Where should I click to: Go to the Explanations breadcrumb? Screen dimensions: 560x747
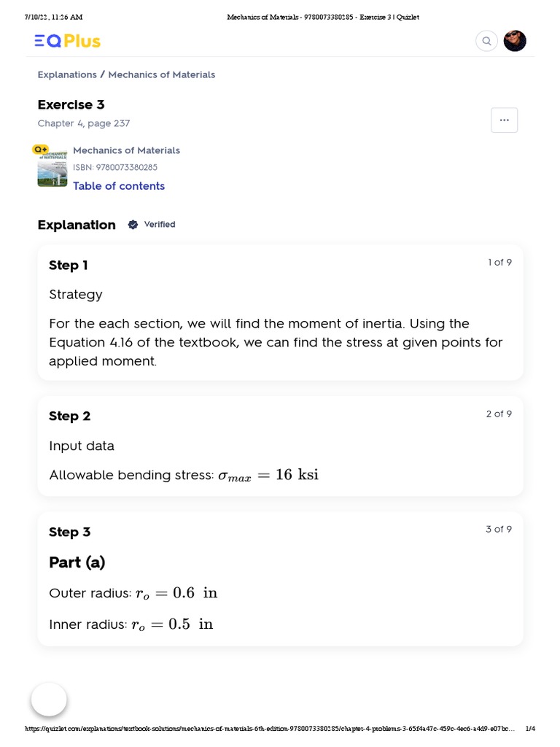point(67,74)
